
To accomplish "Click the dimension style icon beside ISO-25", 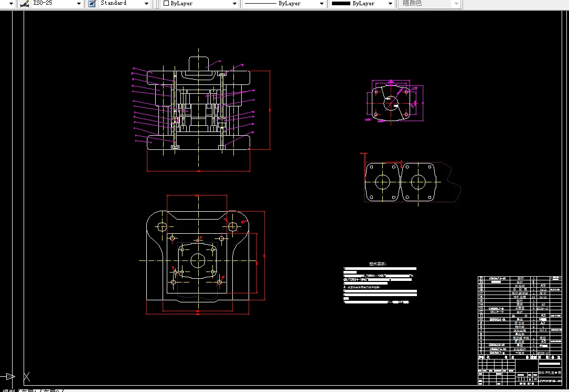I will [x=25, y=3].
